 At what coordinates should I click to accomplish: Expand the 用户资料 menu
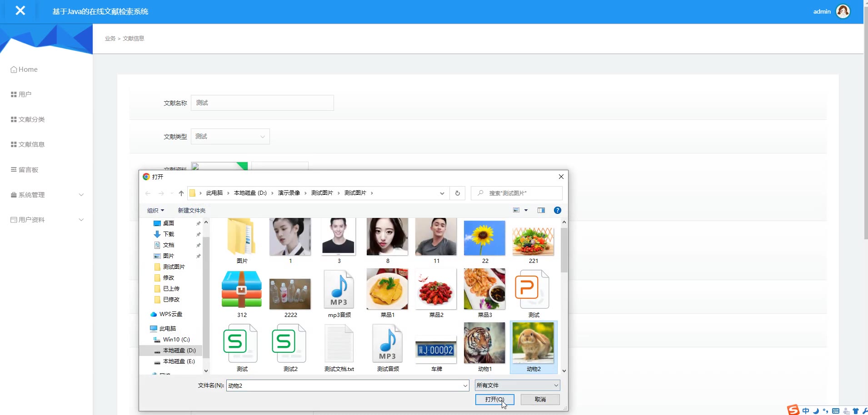coord(47,220)
